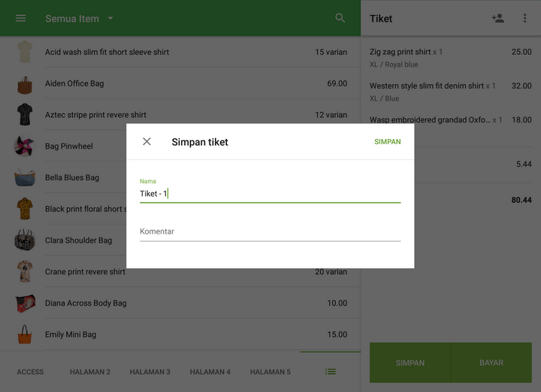Click SIMPAN in the dialog header
Viewport: 541px width, 392px height.
click(387, 141)
